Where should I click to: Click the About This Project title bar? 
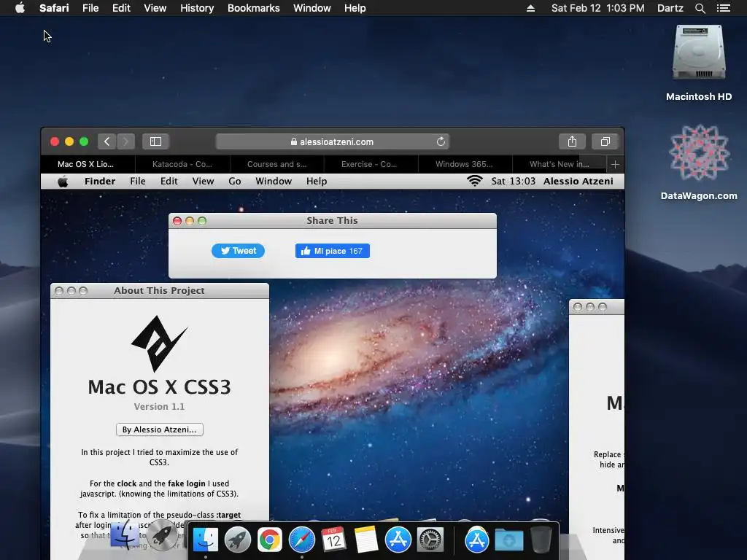(x=159, y=290)
